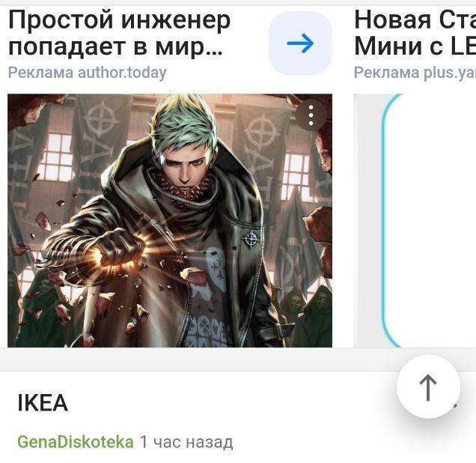
Task: Tap the blue right-arrow beside the engineer ad
Action: [300, 43]
